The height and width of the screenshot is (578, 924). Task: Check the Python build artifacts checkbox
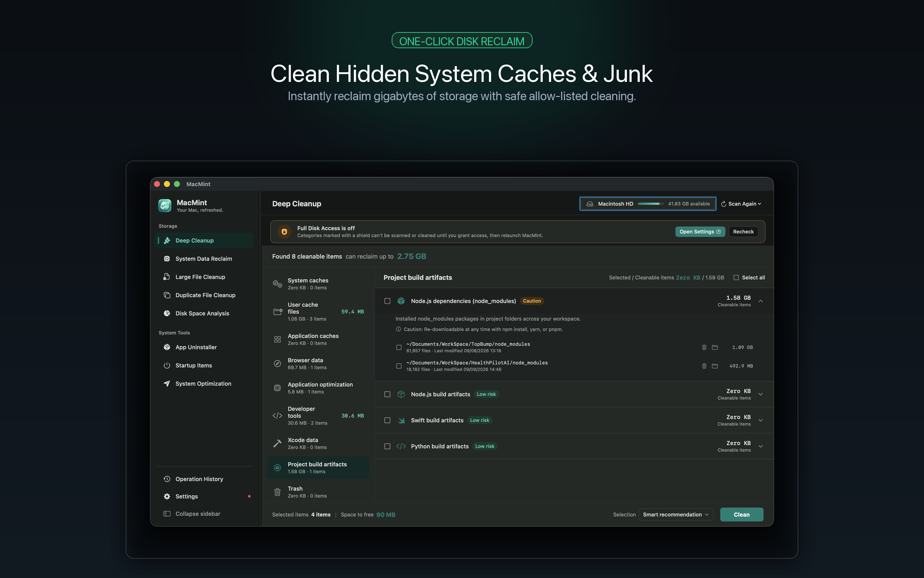[387, 446]
